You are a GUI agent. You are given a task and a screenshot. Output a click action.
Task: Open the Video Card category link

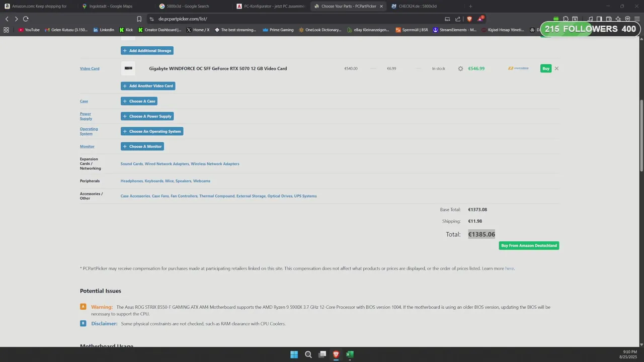pos(90,68)
